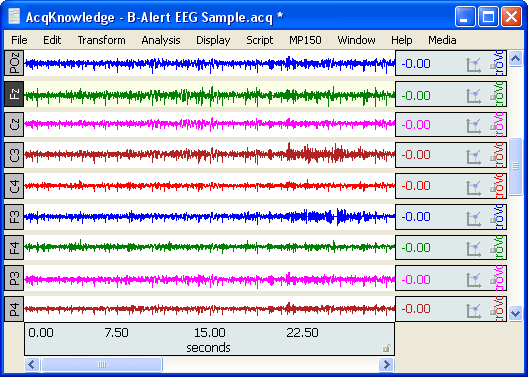Click the AcqKnowledge application icon in title bar

(14, 16)
